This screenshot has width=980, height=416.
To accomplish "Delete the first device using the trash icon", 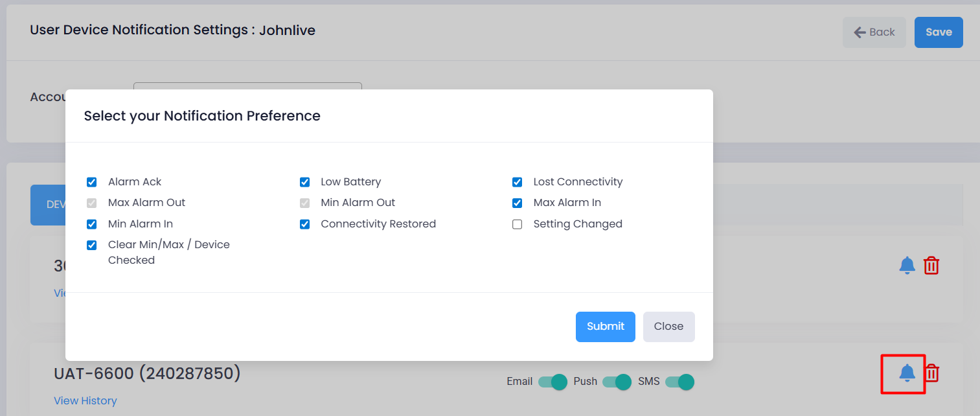I will pyautogui.click(x=931, y=265).
